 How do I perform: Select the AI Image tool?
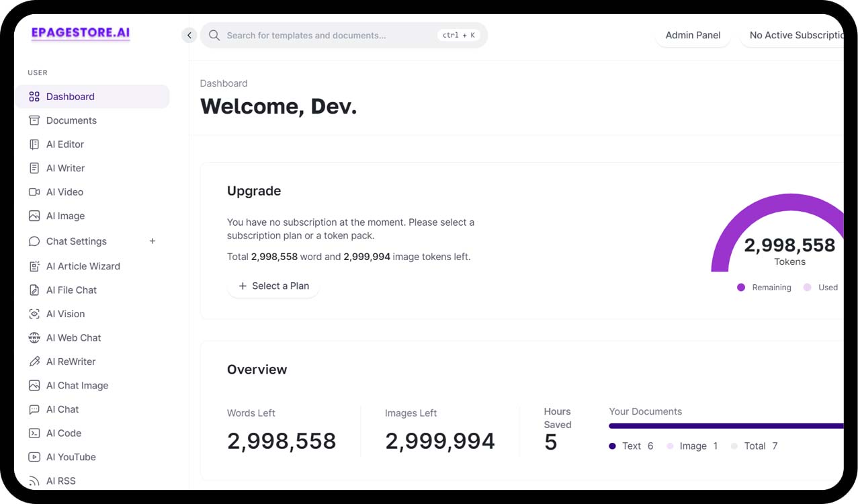pos(65,216)
